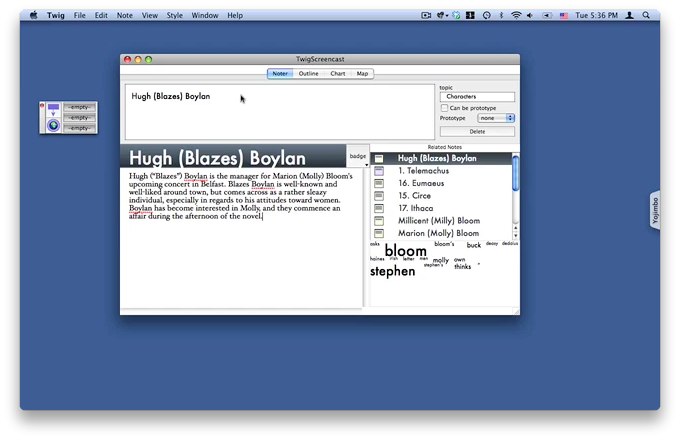Click the topic field containing Characters
The width and height of the screenshot is (680, 440).
(477, 97)
